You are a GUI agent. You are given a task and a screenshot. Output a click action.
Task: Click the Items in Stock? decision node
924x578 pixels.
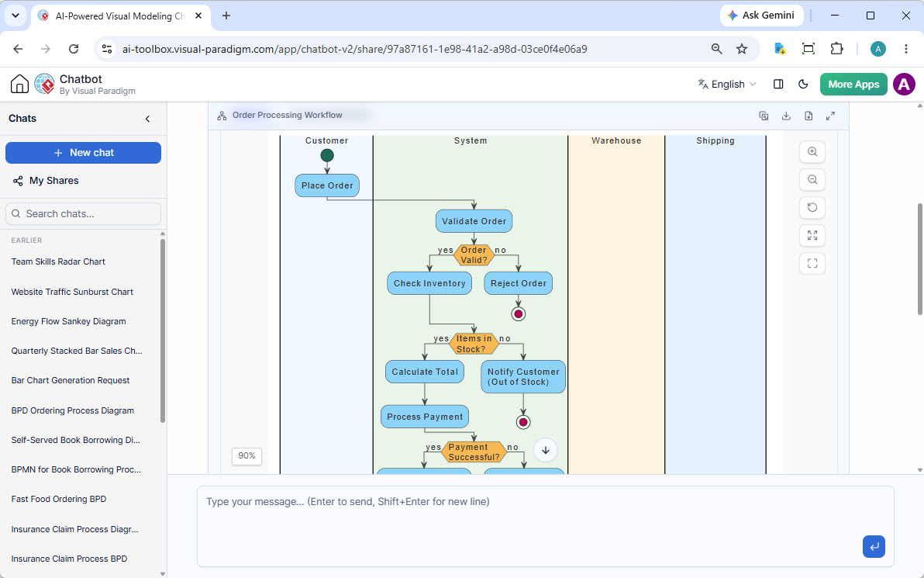pos(474,344)
